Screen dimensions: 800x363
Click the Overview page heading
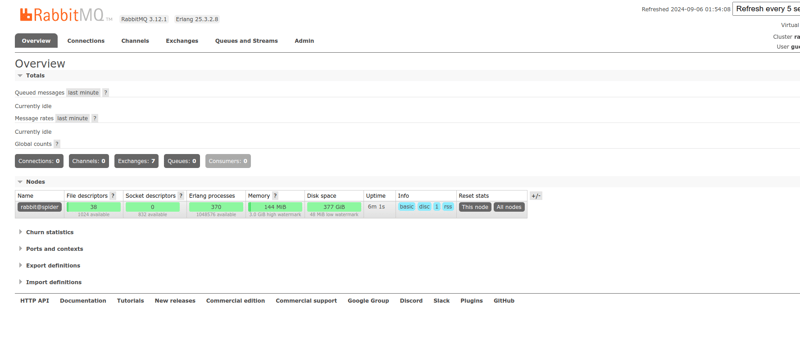(40, 64)
